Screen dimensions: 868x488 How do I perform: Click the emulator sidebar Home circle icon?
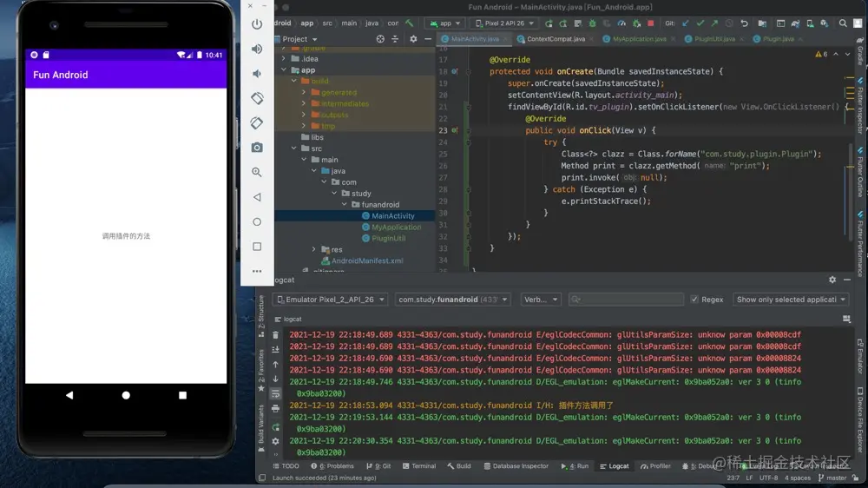[x=257, y=221]
